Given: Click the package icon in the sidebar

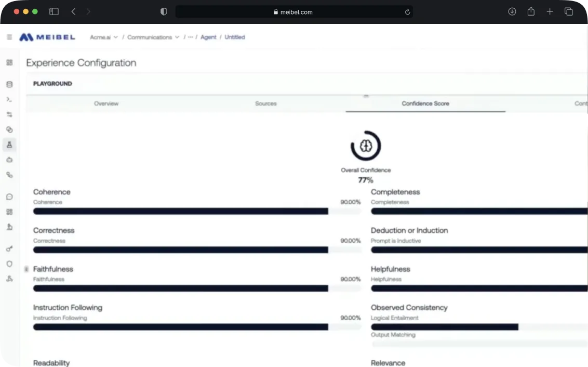Looking at the screenshot, I should 9,160.
